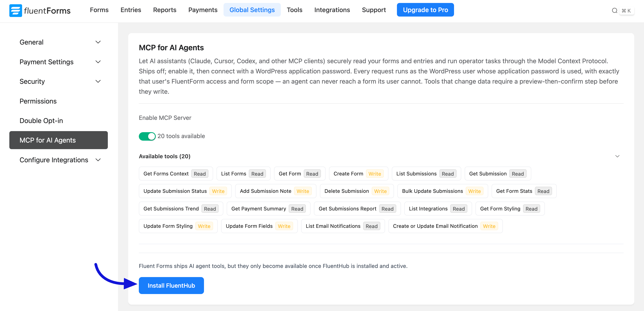Visit the Support page
The width and height of the screenshot is (644, 311).
374,10
